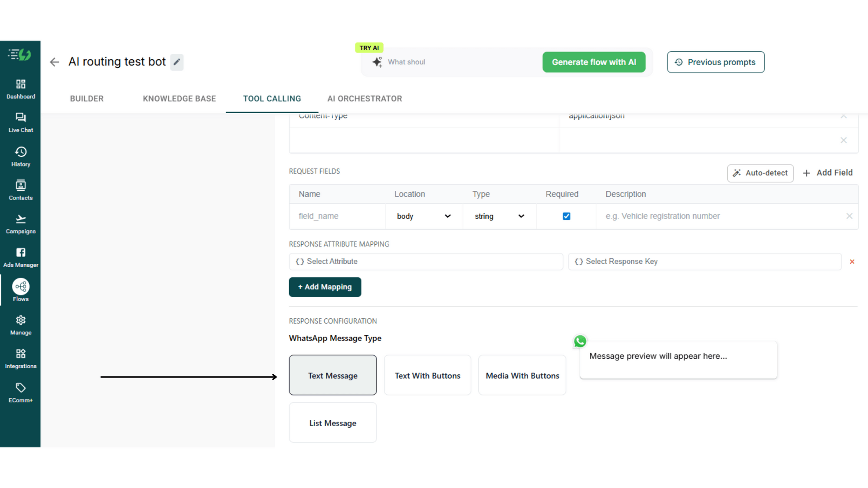The width and height of the screenshot is (868, 488).
Task: Click the back arrow beside the bot name
Action: coord(54,62)
